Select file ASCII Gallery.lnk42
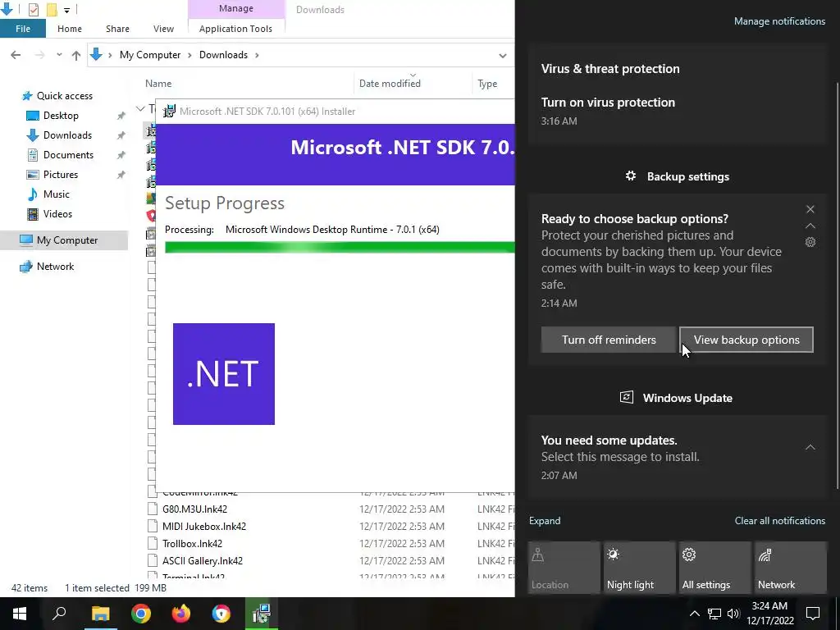The image size is (840, 630). [203, 561]
